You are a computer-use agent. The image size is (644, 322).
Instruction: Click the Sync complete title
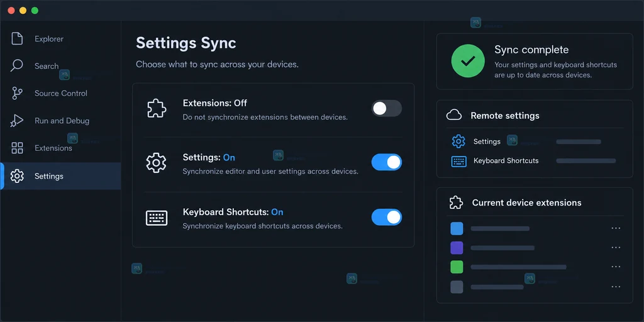point(531,50)
